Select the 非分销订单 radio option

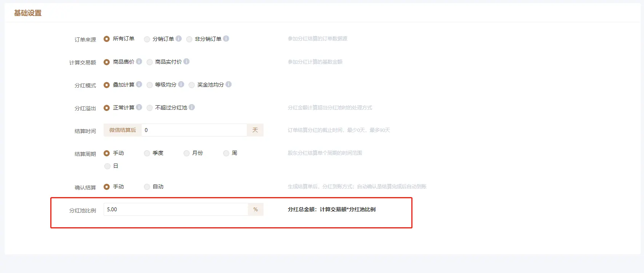coord(189,39)
